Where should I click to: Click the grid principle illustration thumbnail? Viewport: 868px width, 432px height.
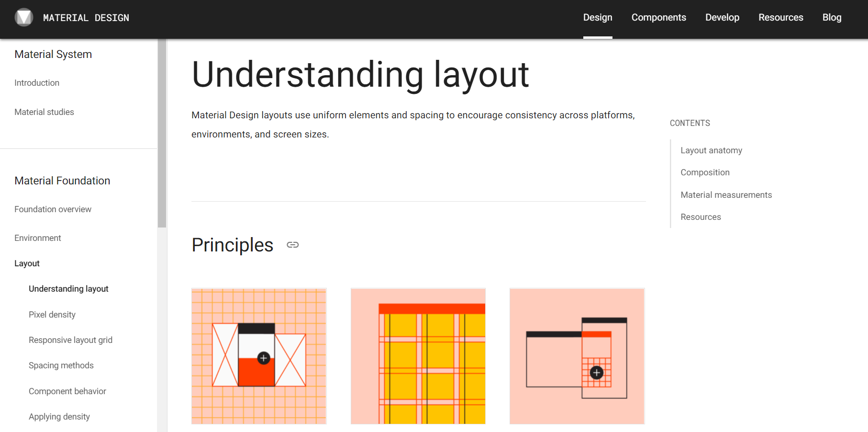tap(259, 356)
